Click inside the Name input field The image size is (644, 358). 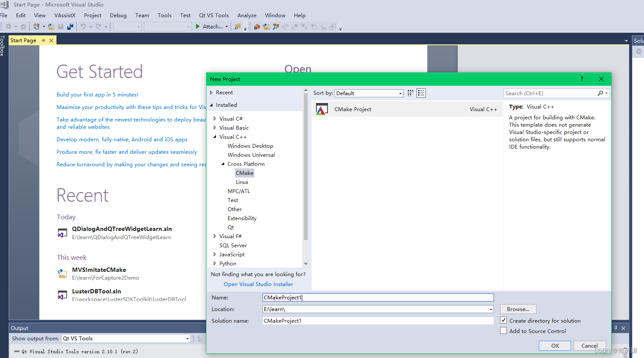378,297
